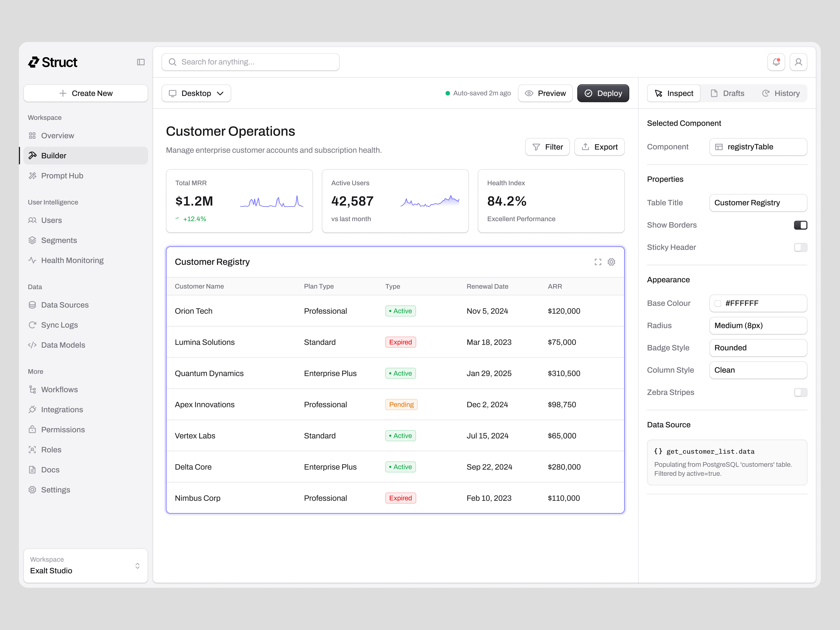Open Integrations
The image size is (840, 630).
point(86,410)
